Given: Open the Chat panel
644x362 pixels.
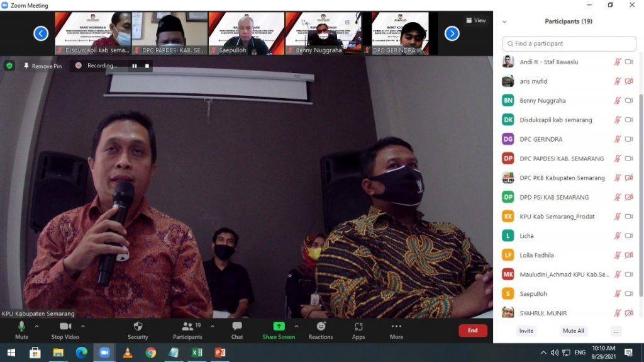Looking at the screenshot, I should 237,329.
